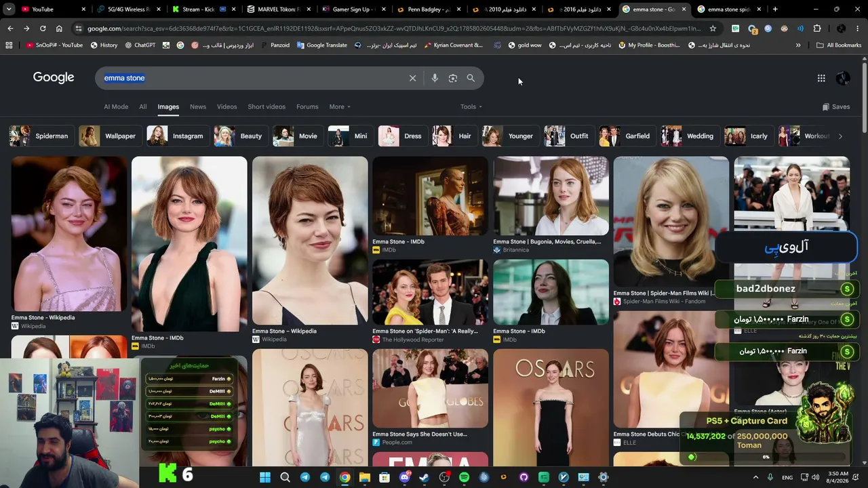The width and height of the screenshot is (868, 488).
Task: Open Google Lens image search
Action: pyautogui.click(x=453, y=78)
